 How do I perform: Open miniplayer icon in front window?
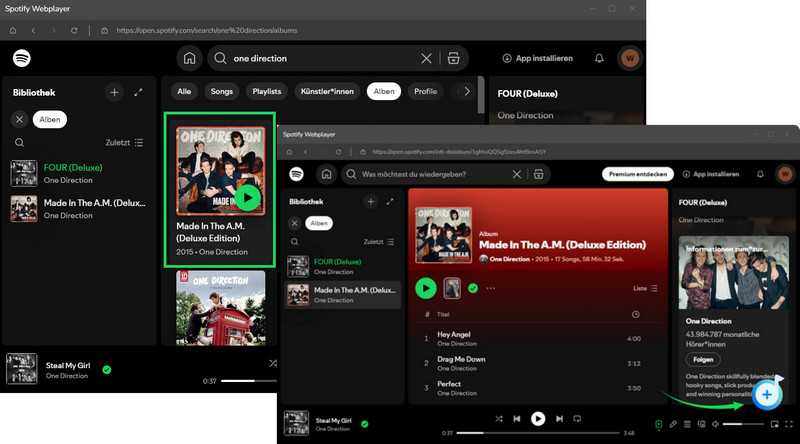click(774, 424)
